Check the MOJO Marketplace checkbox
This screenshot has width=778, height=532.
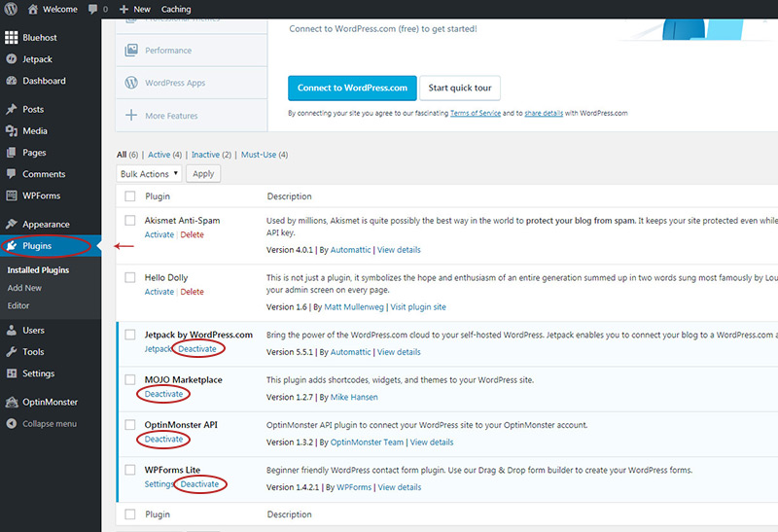[x=130, y=379]
